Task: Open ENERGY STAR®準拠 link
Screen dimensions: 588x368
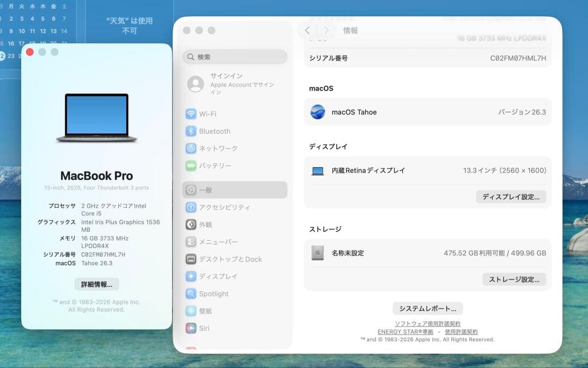Action: [x=406, y=332]
